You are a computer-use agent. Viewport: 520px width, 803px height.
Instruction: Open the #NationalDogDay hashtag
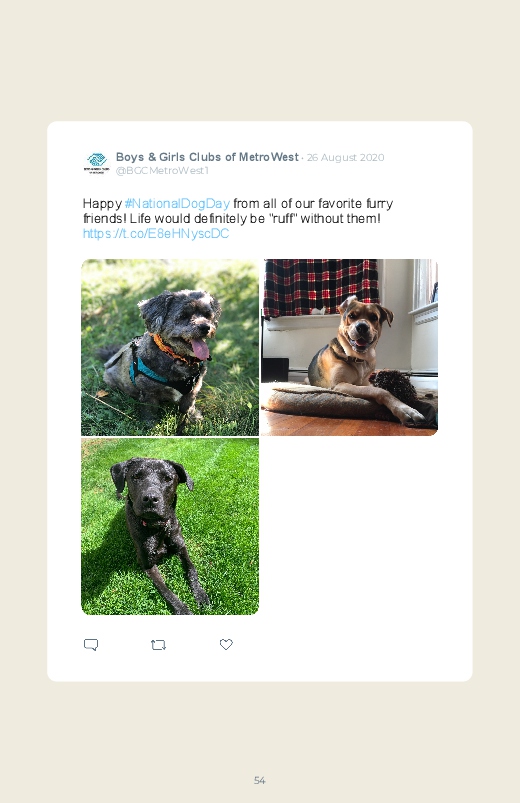coord(177,203)
